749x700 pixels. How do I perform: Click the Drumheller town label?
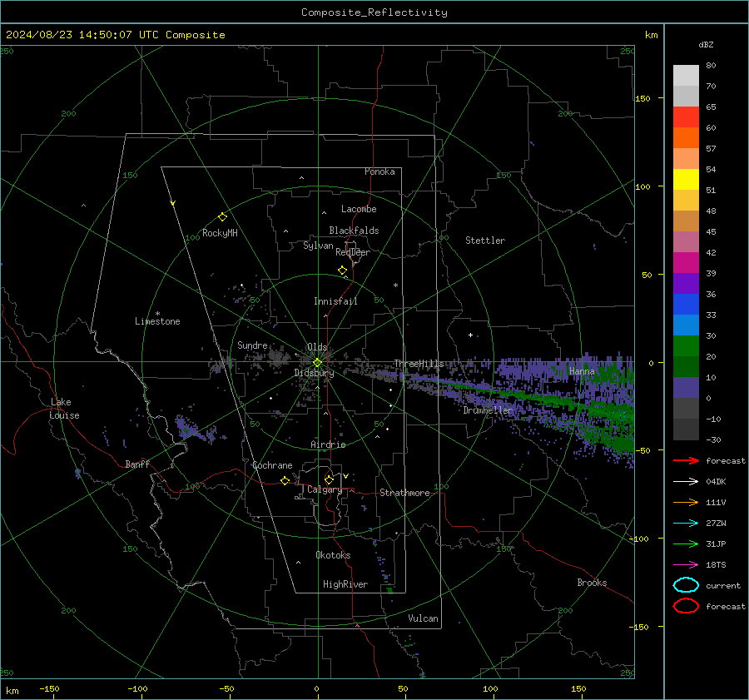pos(488,410)
